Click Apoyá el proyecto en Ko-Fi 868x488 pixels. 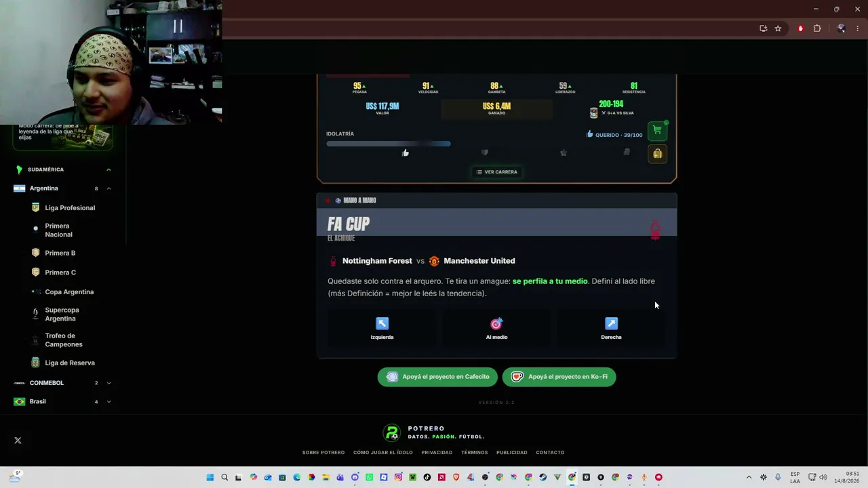tap(559, 377)
